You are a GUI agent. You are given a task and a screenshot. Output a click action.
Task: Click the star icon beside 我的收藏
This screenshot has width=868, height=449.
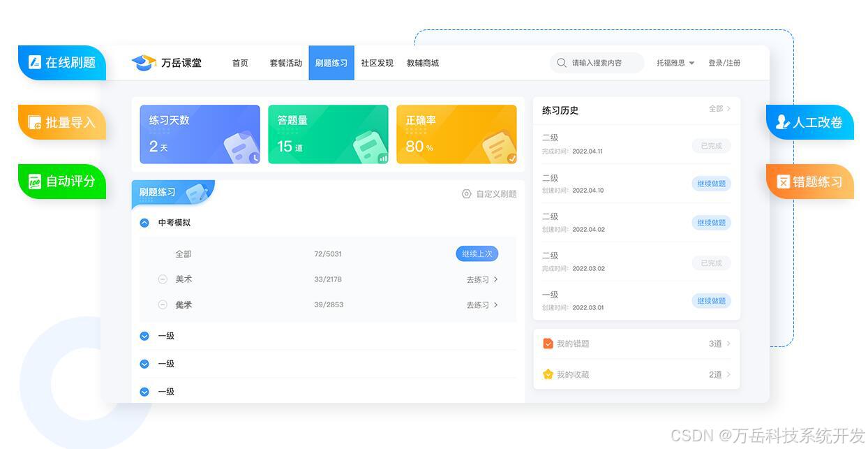pos(548,374)
